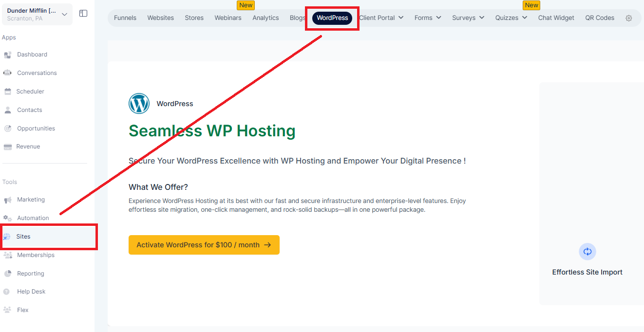This screenshot has width=644, height=332.
Task: Click the Contacts person icon
Action: pyautogui.click(x=7, y=110)
